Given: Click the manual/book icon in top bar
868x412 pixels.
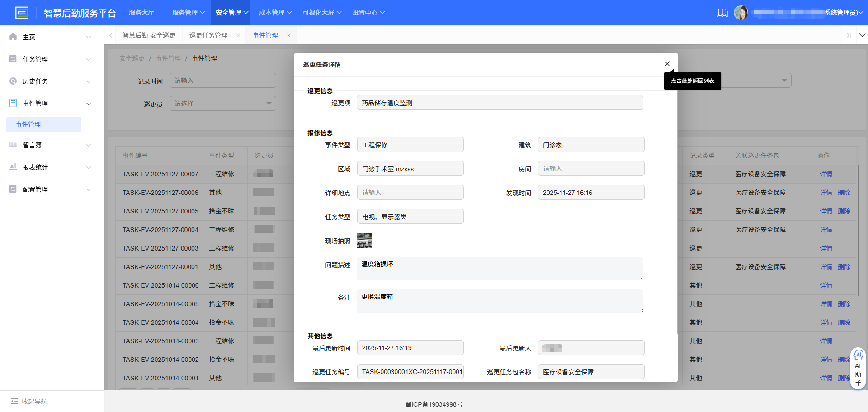Looking at the screenshot, I should (722, 13).
